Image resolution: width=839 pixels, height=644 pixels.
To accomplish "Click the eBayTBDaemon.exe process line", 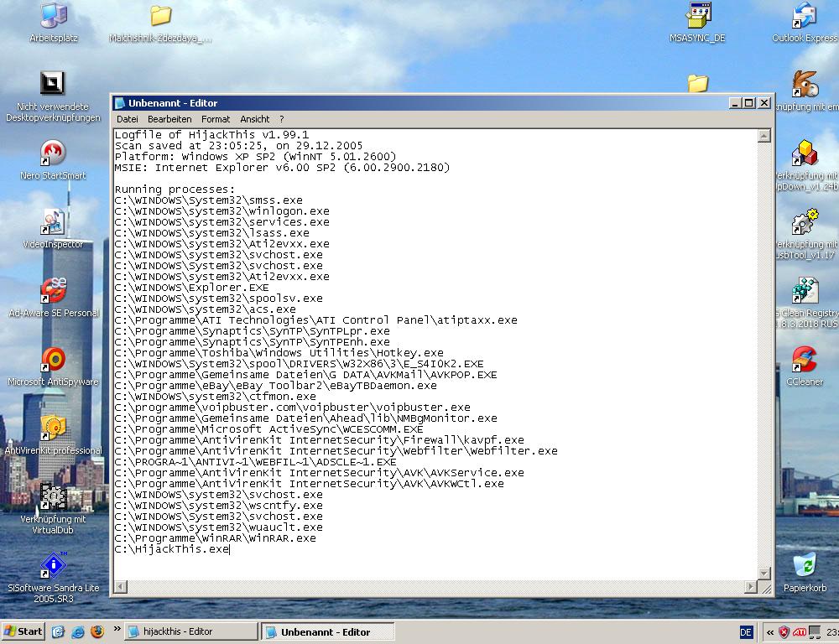I will 275,386.
